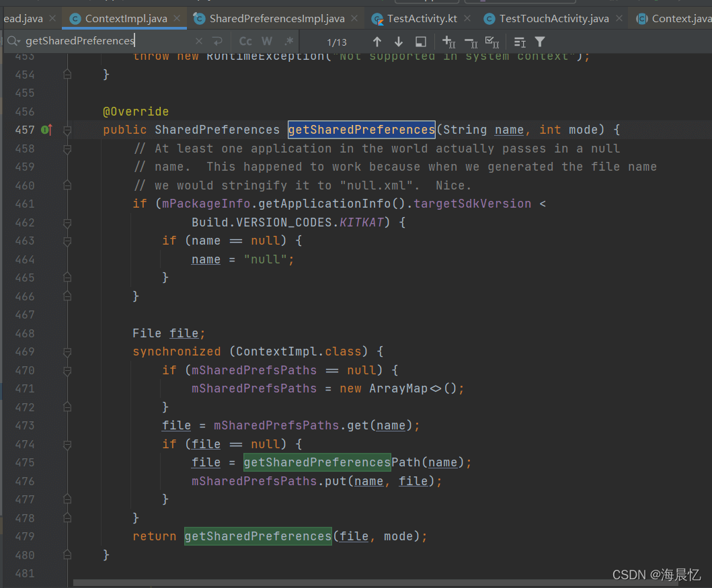Collapse the fold marker at line 470
Viewport: 712px width, 588px height.
tap(67, 371)
